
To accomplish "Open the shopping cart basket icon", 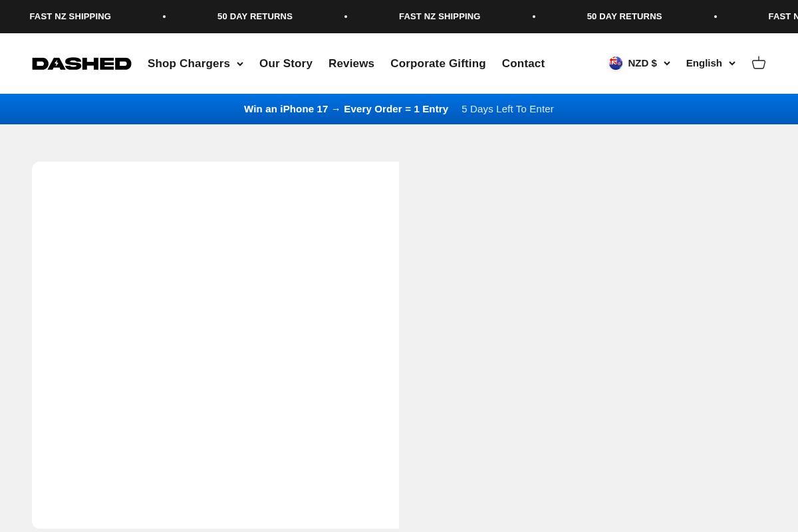I will coord(759,63).
